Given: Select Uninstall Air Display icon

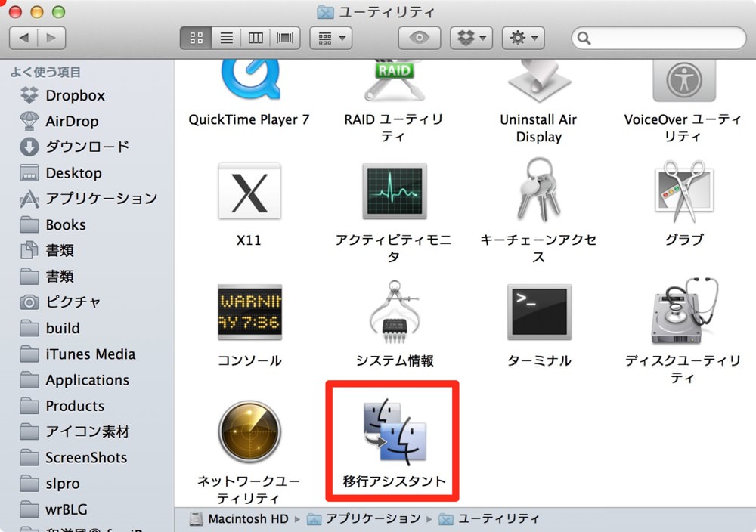Looking at the screenshot, I should (539, 81).
